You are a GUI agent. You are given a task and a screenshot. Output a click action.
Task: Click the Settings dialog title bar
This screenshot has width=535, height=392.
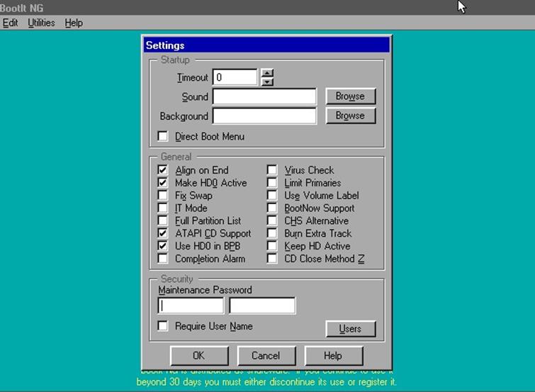click(x=266, y=45)
